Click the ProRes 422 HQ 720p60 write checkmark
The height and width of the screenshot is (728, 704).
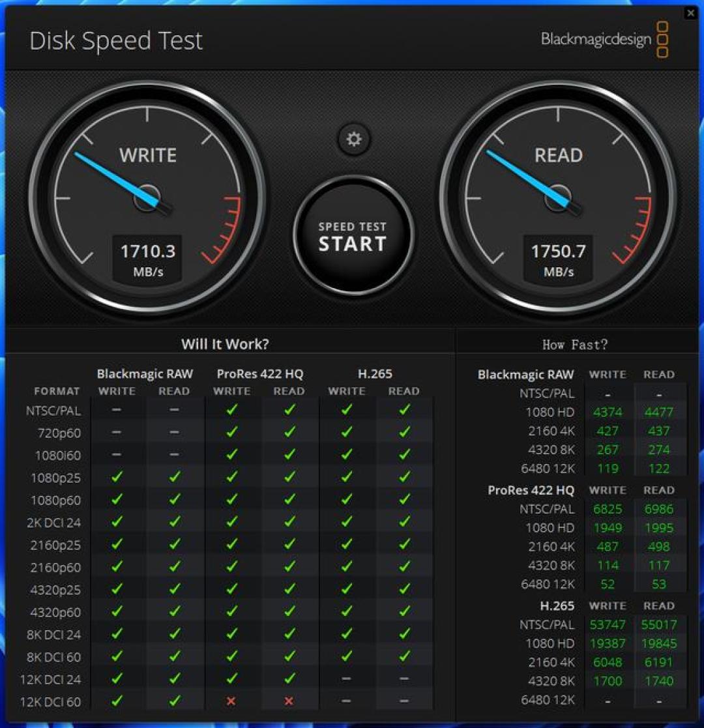click(x=231, y=432)
